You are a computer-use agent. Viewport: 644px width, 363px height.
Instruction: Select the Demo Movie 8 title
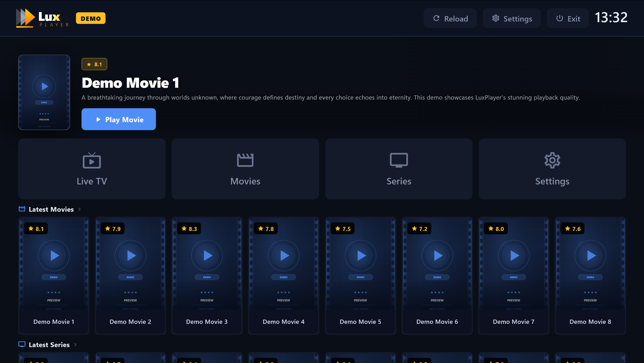point(591,322)
